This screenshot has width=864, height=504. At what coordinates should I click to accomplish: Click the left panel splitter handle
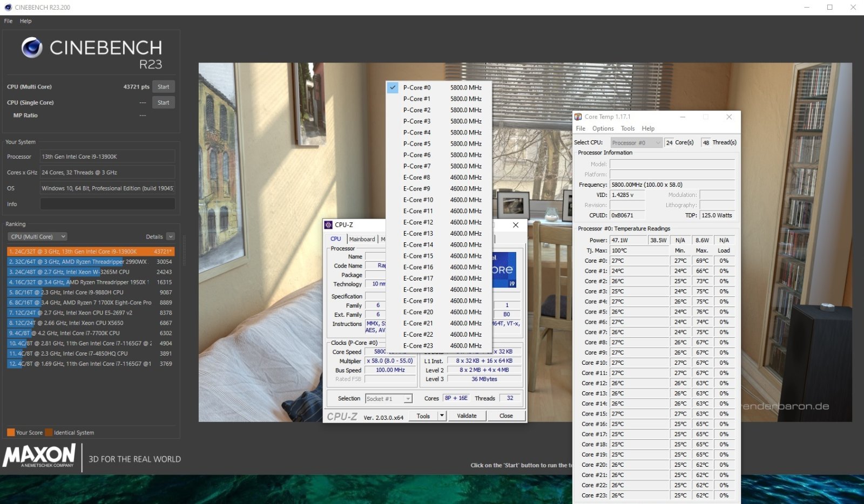click(184, 250)
